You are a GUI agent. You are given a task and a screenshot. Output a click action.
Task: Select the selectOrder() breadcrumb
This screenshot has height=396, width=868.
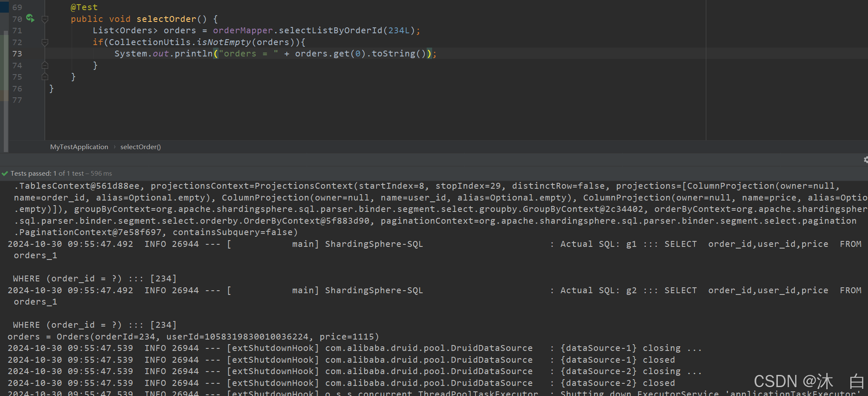coord(141,147)
